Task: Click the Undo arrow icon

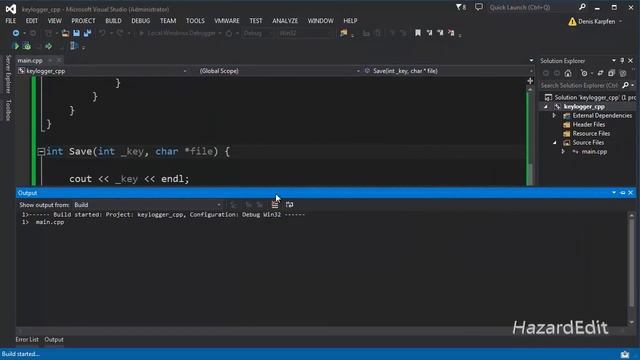Action: tap(102, 33)
